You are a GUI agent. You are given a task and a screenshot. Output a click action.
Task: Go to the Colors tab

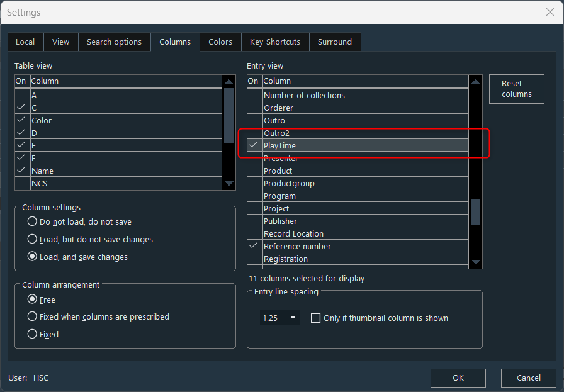click(220, 42)
